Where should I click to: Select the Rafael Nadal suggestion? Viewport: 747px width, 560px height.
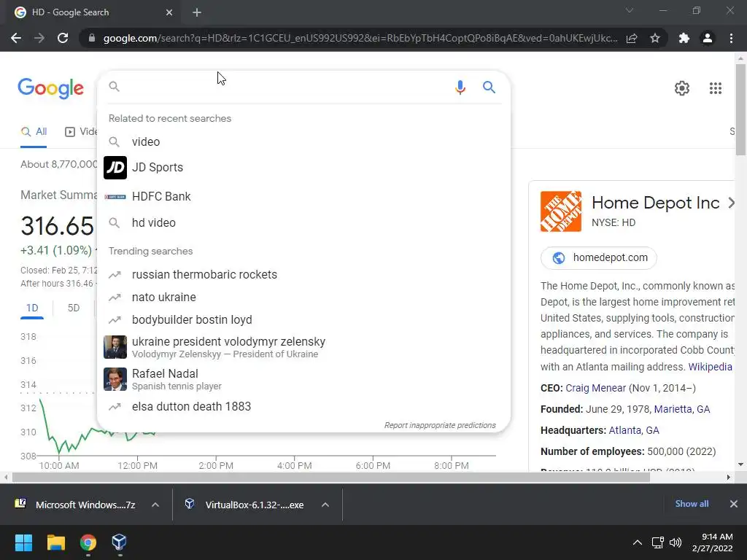pyautogui.click(x=303, y=379)
